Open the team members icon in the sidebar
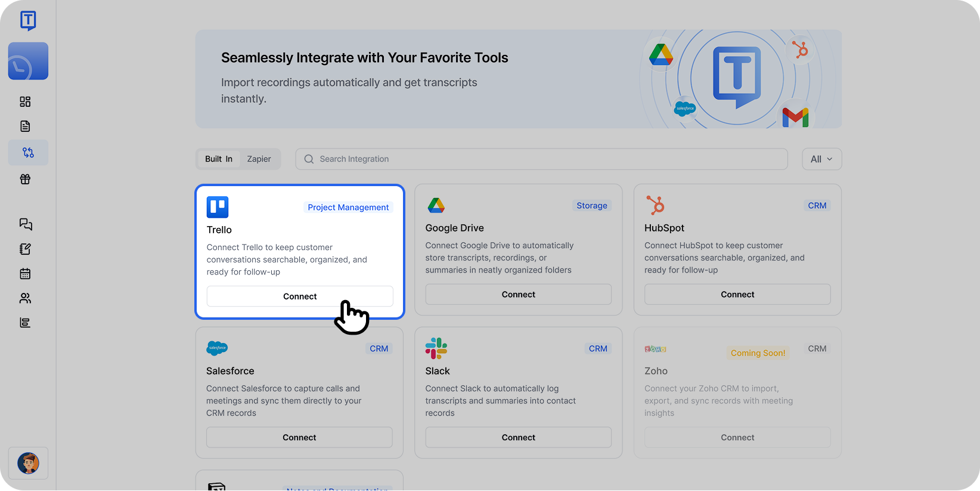Viewport: 980px width, 491px height. click(x=25, y=298)
